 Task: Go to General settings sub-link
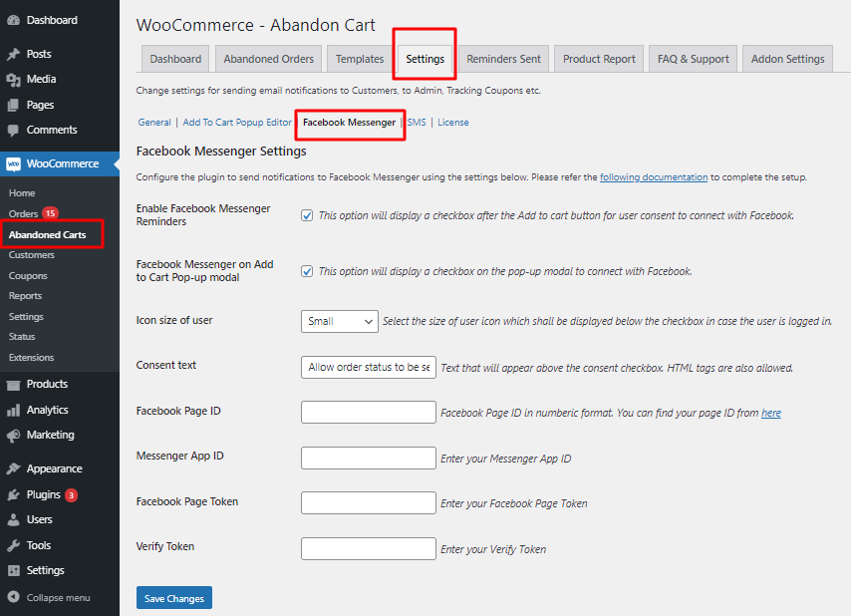(x=154, y=123)
